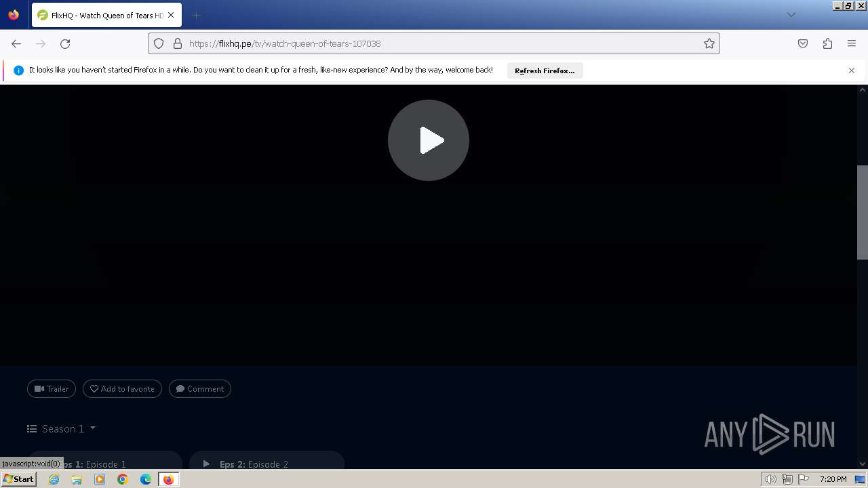Screen dimensions: 868x488
Task: Open the media player taskbar icon
Action: [x=100, y=479]
